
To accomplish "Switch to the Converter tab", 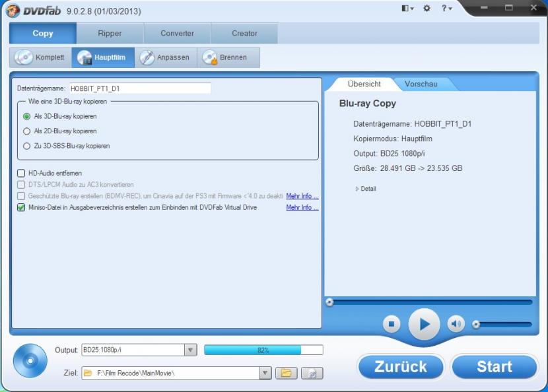I will [x=177, y=33].
